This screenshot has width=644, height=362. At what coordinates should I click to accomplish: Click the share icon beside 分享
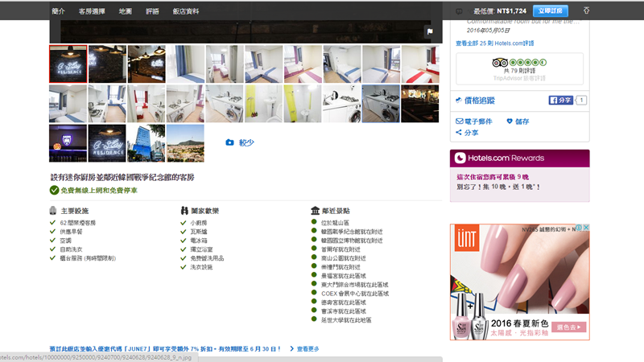[459, 132]
